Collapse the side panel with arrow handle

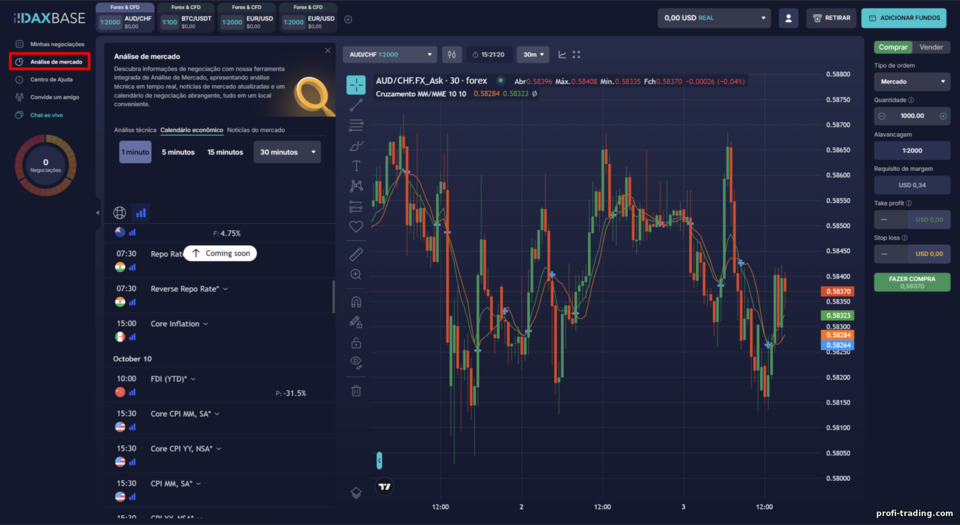[97, 212]
